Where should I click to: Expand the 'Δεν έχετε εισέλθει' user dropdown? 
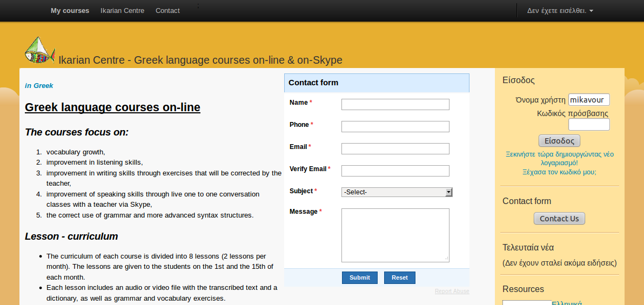[x=560, y=11]
